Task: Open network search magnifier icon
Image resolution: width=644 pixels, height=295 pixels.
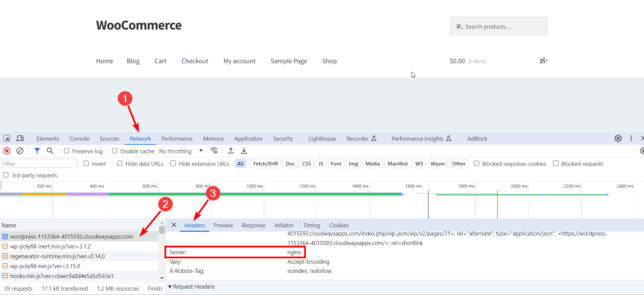Action: click(x=50, y=151)
